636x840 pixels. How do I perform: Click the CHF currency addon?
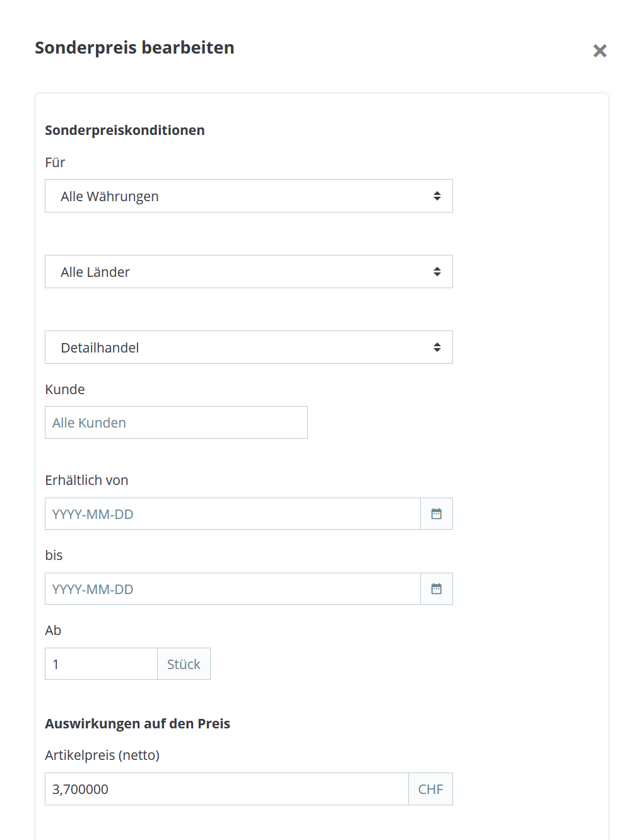pyautogui.click(x=430, y=789)
